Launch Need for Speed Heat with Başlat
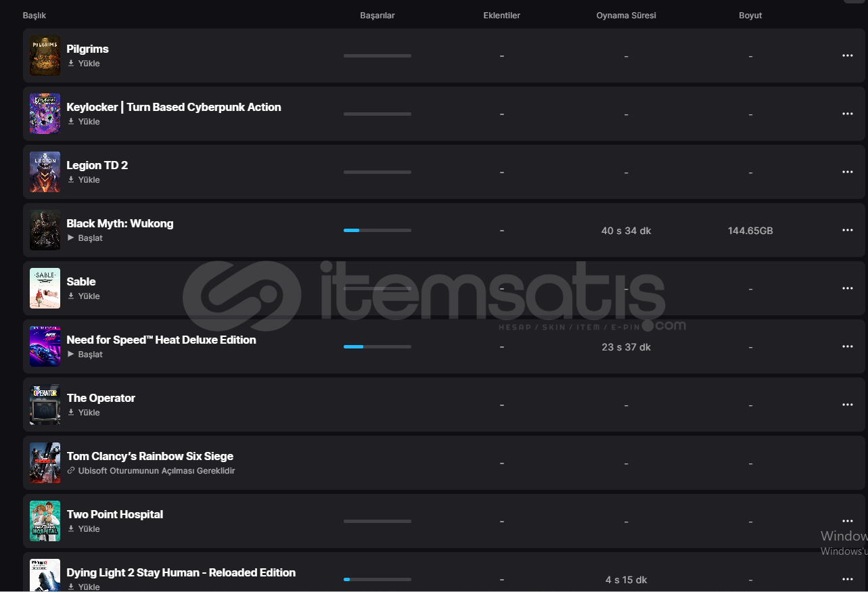This screenshot has height=592, width=868. (x=85, y=355)
